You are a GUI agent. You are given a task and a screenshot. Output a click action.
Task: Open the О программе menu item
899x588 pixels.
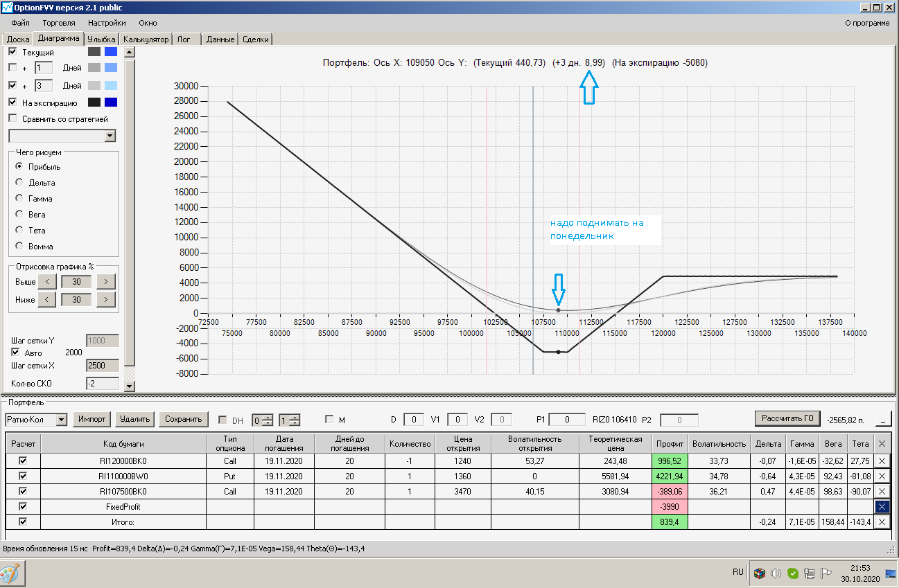(867, 23)
